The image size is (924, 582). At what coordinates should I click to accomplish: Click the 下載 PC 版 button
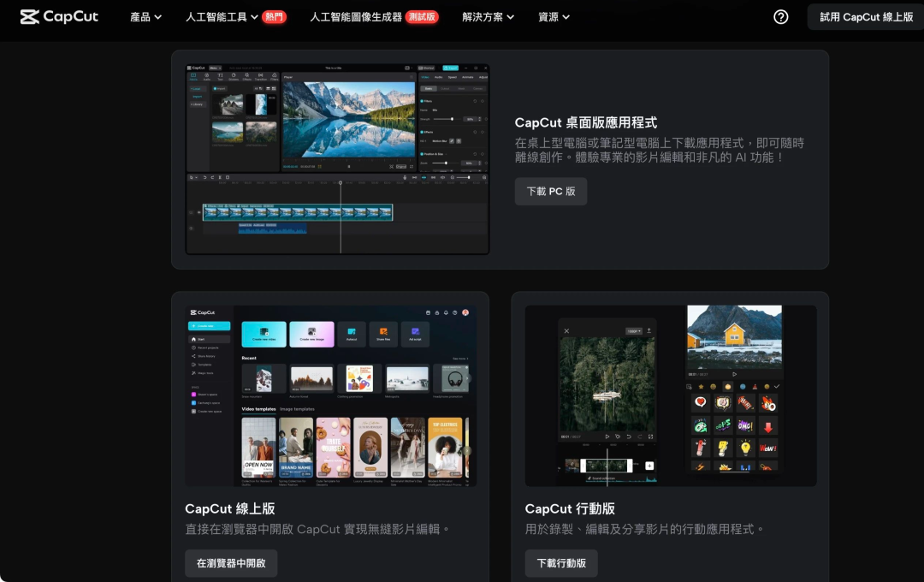tap(551, 191)
